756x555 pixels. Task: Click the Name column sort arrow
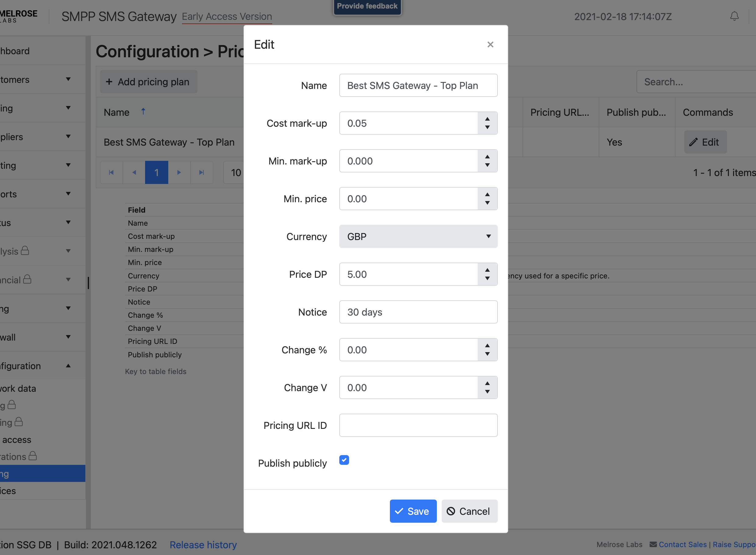tap(143, 111)
